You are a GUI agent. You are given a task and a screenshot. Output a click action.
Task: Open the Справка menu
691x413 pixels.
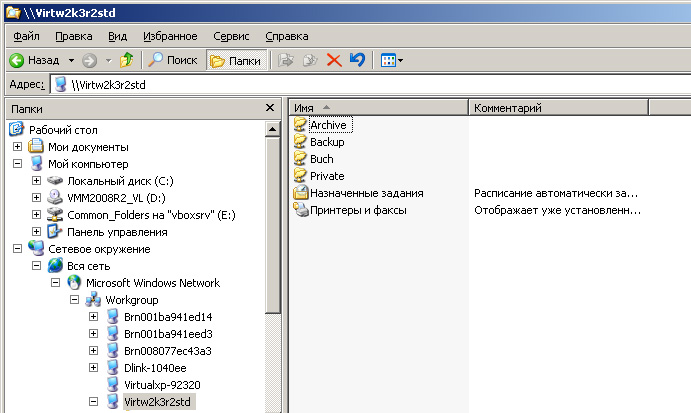tap(286, 36)
